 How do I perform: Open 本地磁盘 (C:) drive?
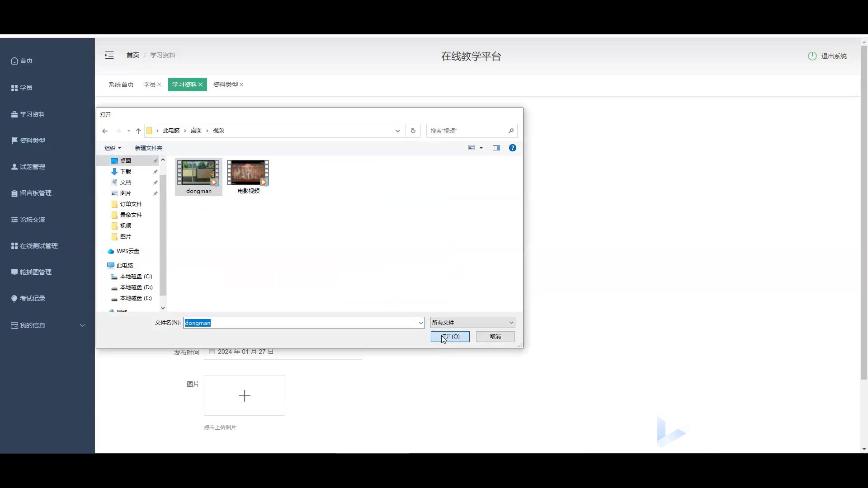pos(136,277)
